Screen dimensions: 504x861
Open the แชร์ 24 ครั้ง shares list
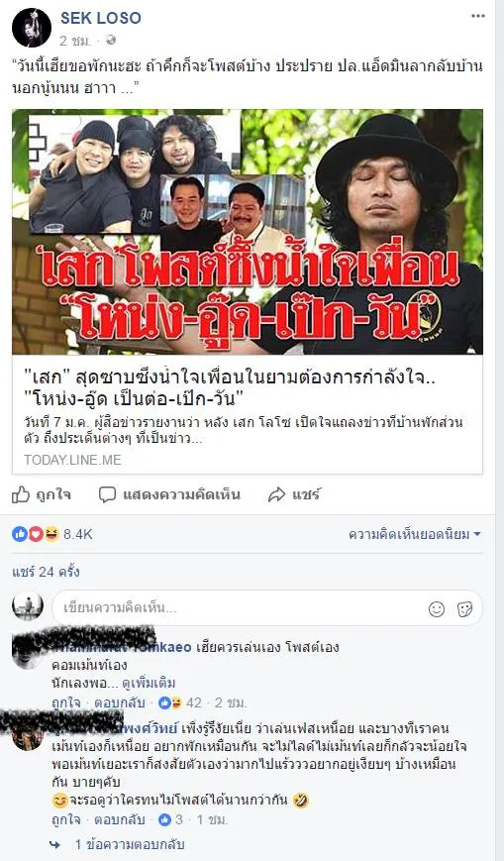(x=47, y=572)
